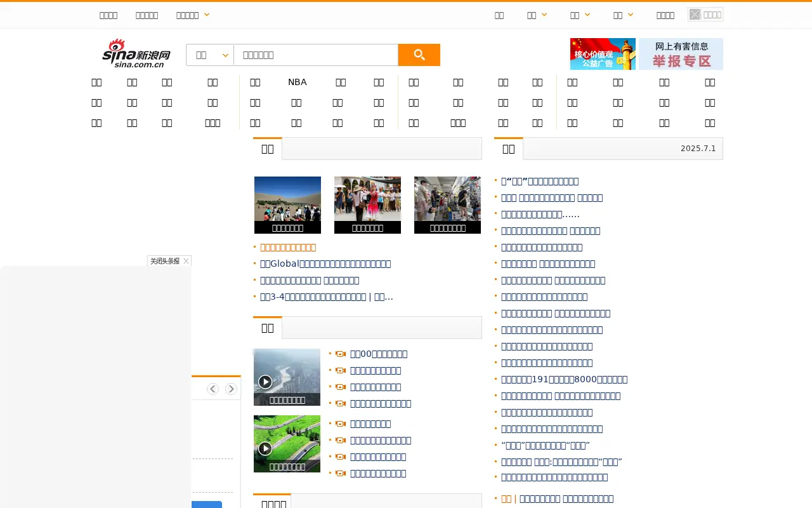Viewport: 812px width, 508px height.
Task: Advance carousel with the next arrow
Action: (x=231, y=389)
